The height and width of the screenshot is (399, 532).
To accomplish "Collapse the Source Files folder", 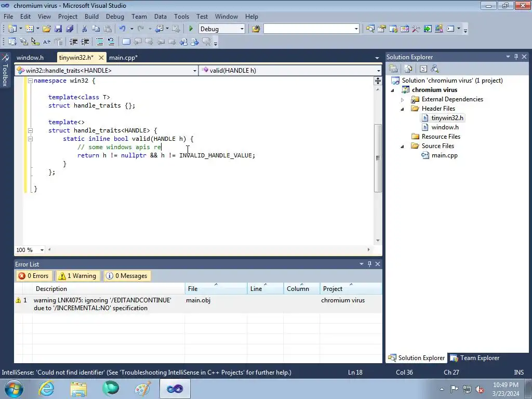I will click(x=403, y=146).
